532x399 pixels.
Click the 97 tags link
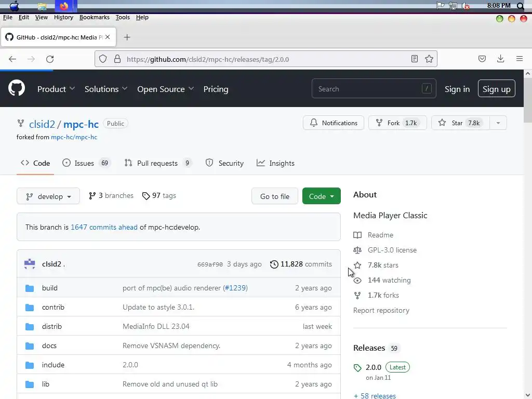coord(159,196)
